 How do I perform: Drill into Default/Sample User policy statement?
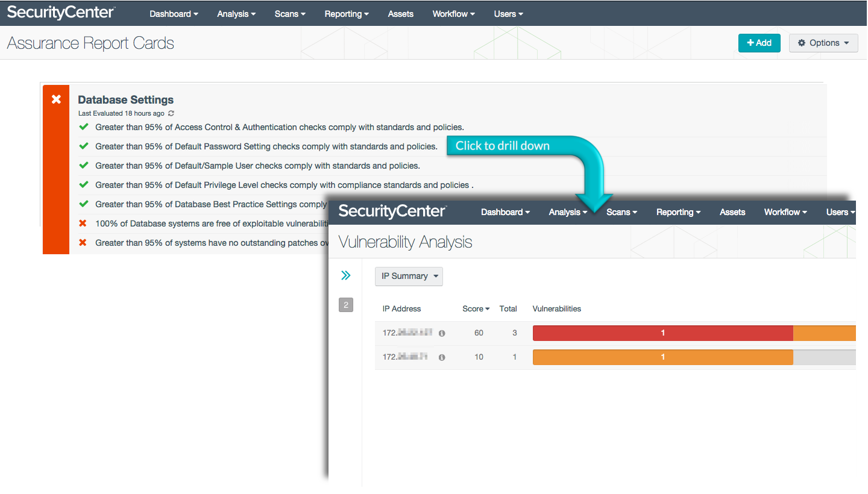[257, 166]
